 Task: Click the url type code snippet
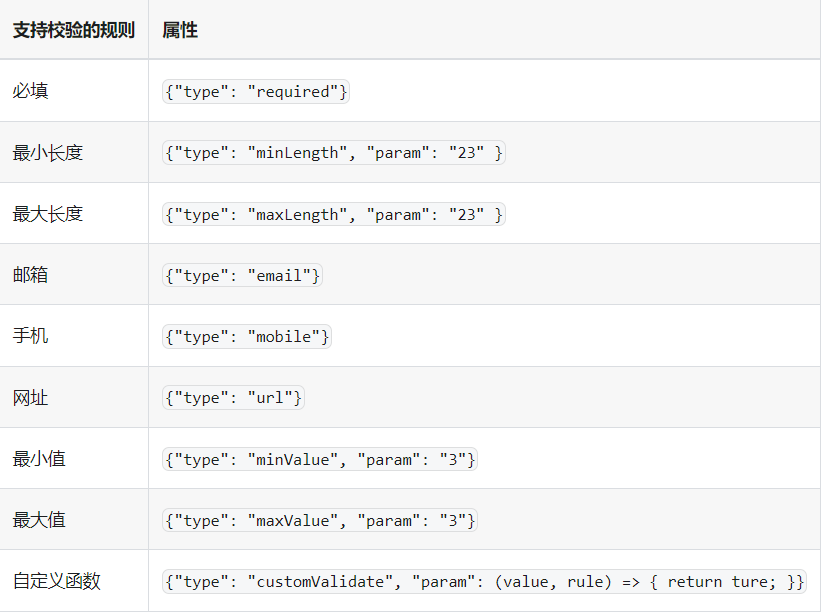click(x=233, y=398)
